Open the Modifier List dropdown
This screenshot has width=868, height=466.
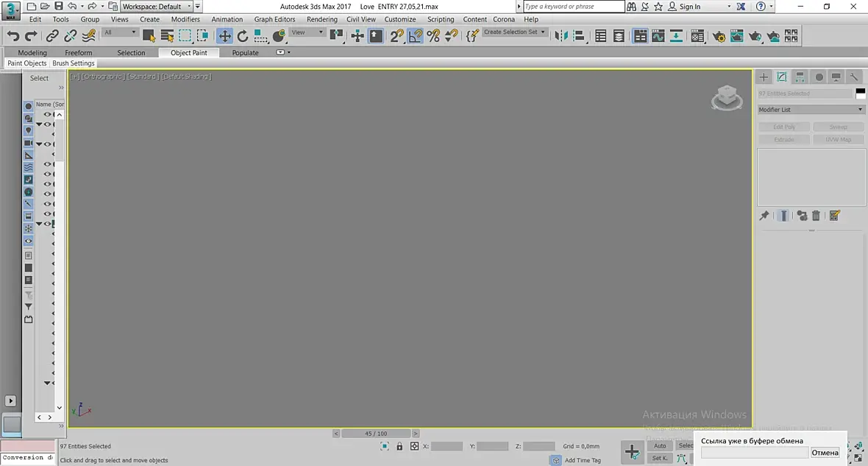point(811,110)
